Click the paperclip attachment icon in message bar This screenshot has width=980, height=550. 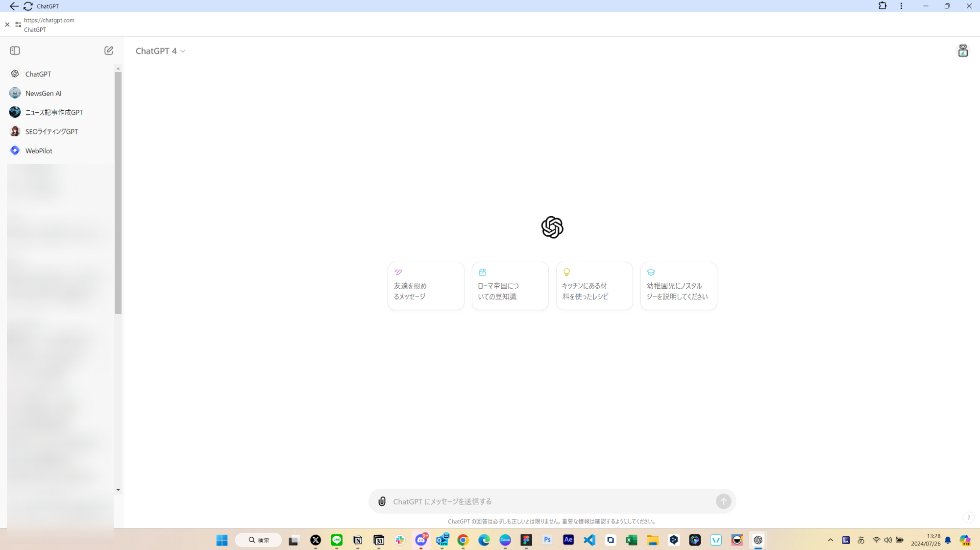pyautogui.click(x=381, y=501)
